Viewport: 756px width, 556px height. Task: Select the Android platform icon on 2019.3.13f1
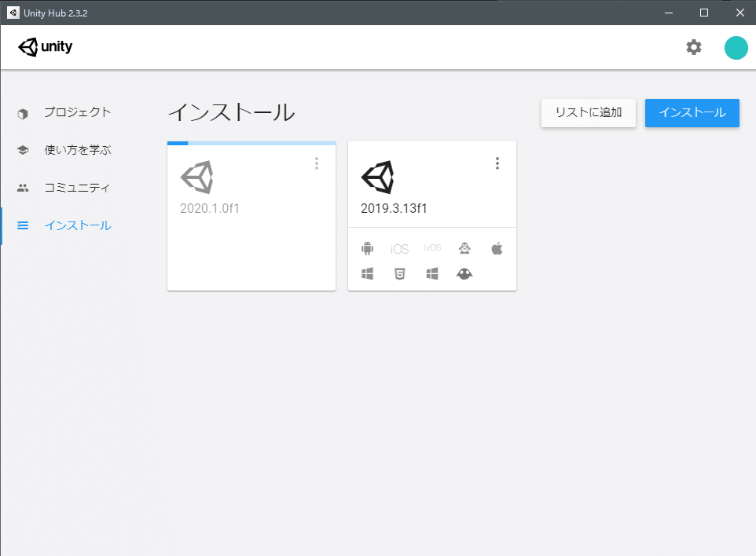pyautogui.click(x=367, y=247)
